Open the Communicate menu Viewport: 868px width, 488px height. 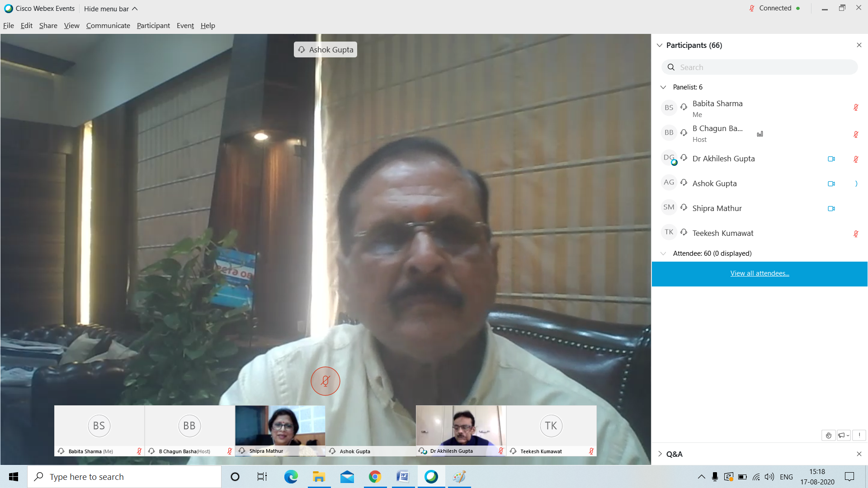pyautogui.click(x=108, y=26)
